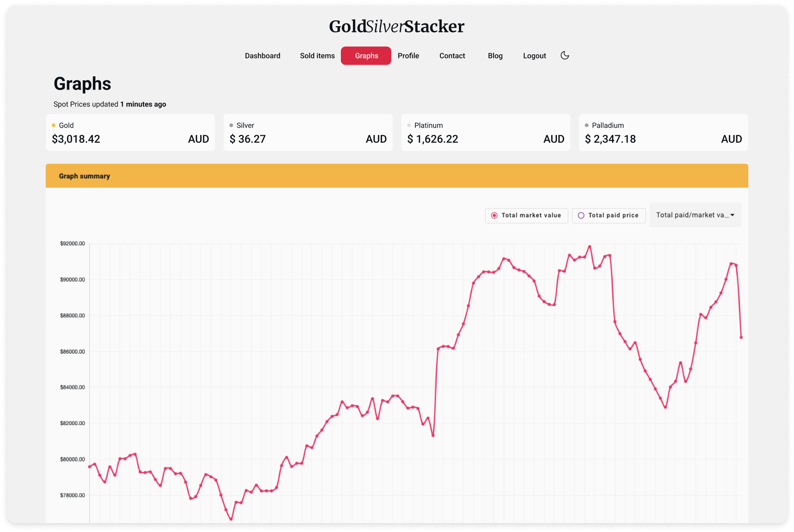Viewport: 794px width, 532px height.
Task: Click the Logout button
Action: 534,56
